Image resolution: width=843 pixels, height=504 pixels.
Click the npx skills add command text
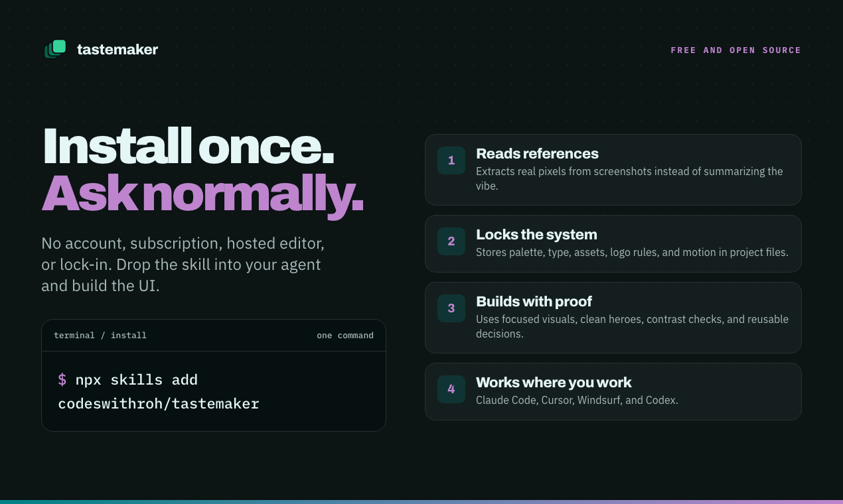[x=137, y=380]
